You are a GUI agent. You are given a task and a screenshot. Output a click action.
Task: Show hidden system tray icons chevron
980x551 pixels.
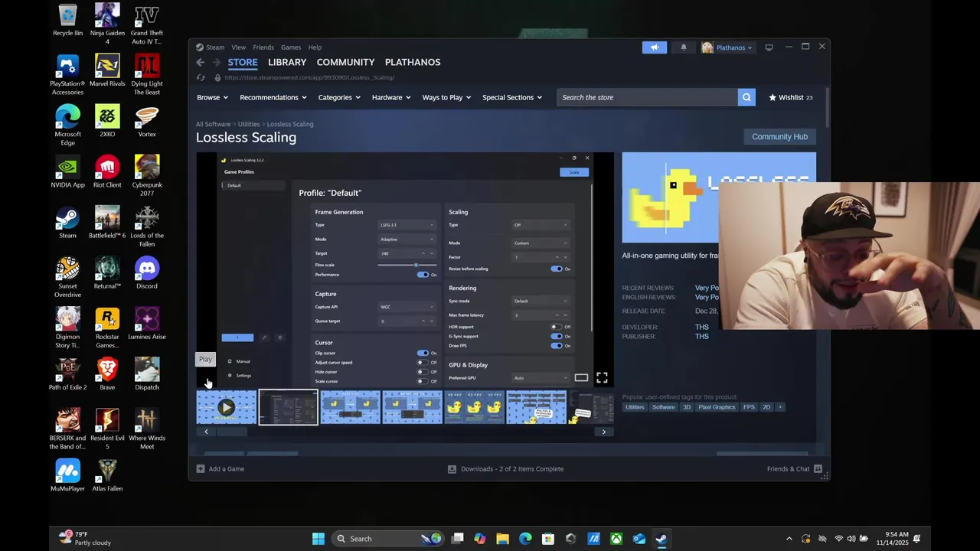(x=789, y=539)
